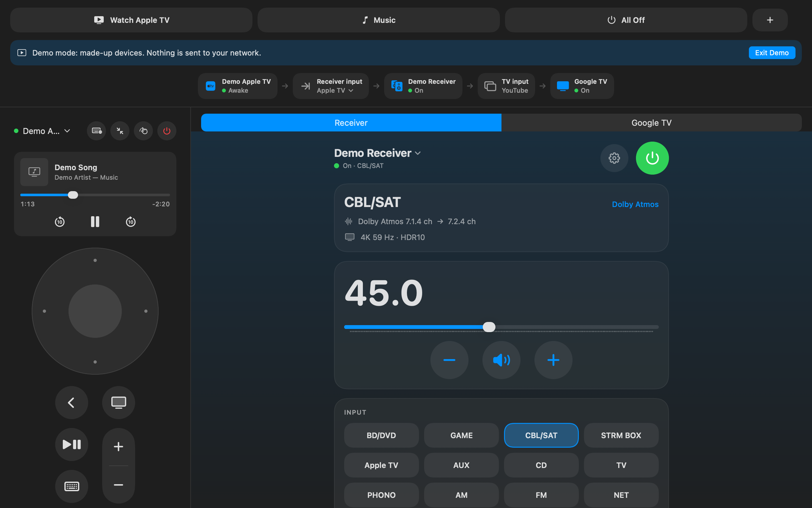The height and width of the screenshot is (508, 812).
Task: Select the BD/DVD input
Action: tap(381, 435)
